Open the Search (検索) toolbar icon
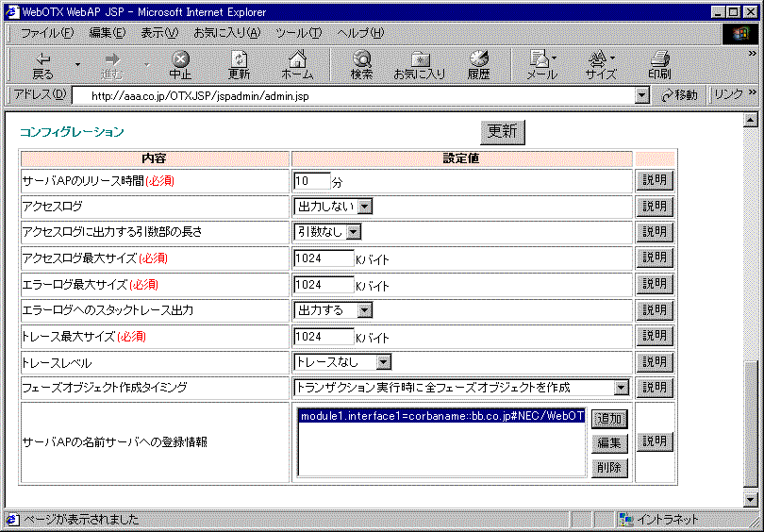 tap(361, 65)
